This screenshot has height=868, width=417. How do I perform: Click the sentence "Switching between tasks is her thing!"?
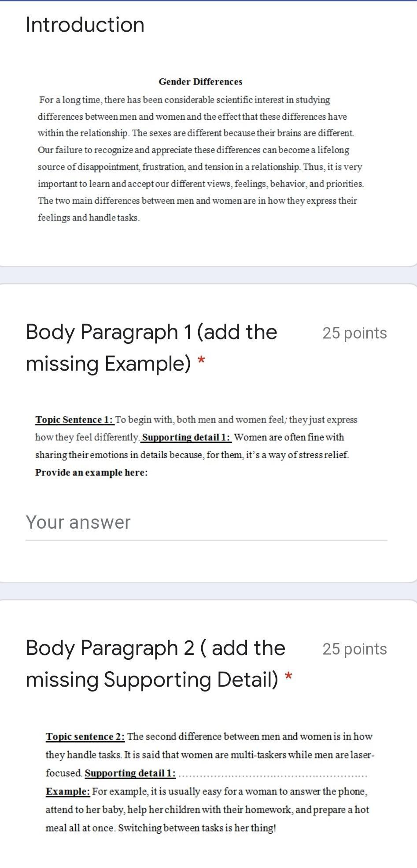pyautogui.click(x=197, y=828)
